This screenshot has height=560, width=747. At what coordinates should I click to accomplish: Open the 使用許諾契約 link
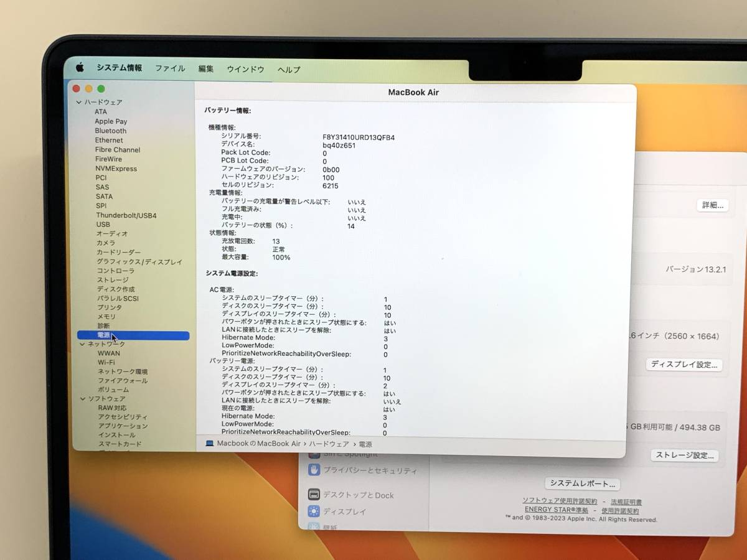(620, 511)
